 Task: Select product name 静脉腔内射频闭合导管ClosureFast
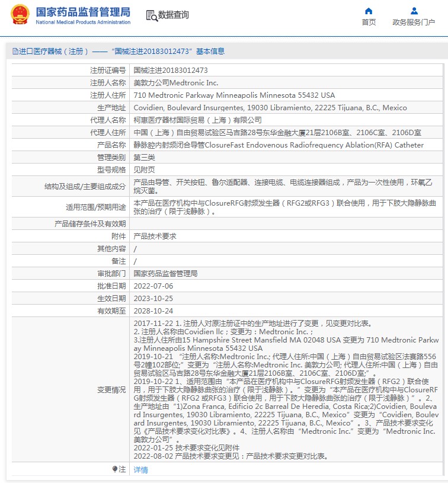pos(279,145)
